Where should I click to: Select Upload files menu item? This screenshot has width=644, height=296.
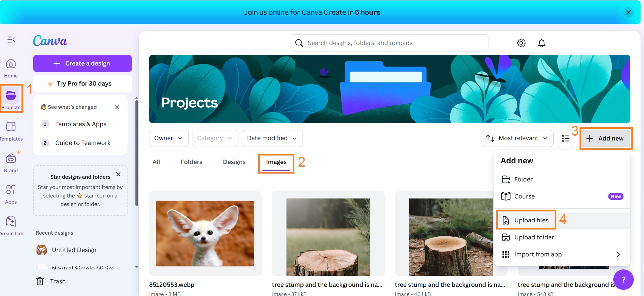coord(562,220)
